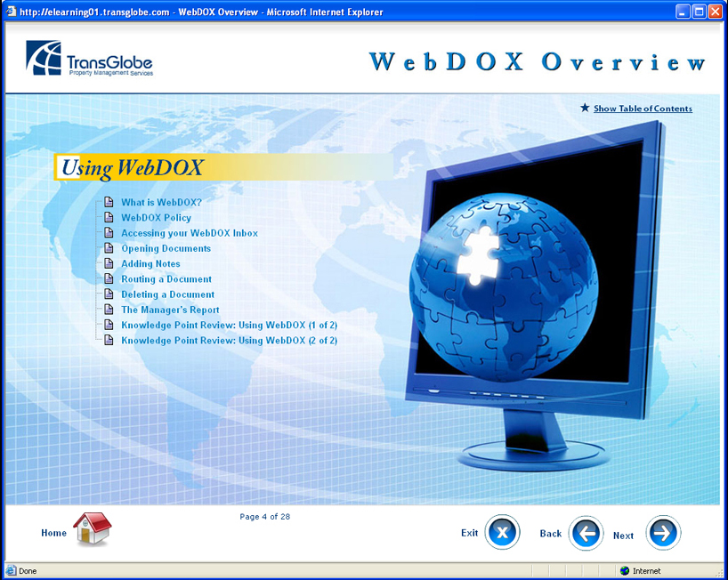
Task: Start Knowledge Point Review: Using WebDOX (2 of 2)
Action: [229, 340]
